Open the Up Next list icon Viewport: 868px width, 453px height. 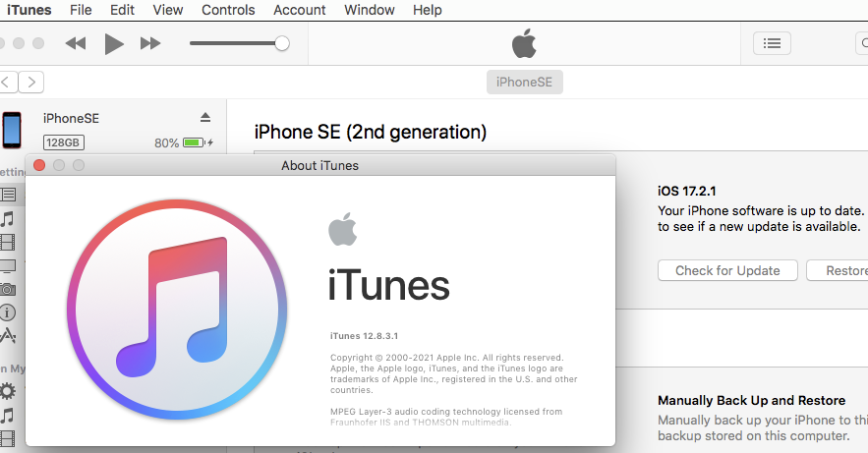(x=772, y=43)
